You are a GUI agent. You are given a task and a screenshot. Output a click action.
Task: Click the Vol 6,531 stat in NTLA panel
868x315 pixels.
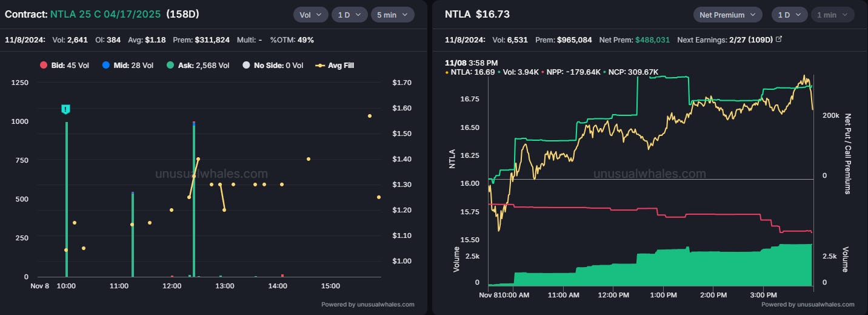510,40
